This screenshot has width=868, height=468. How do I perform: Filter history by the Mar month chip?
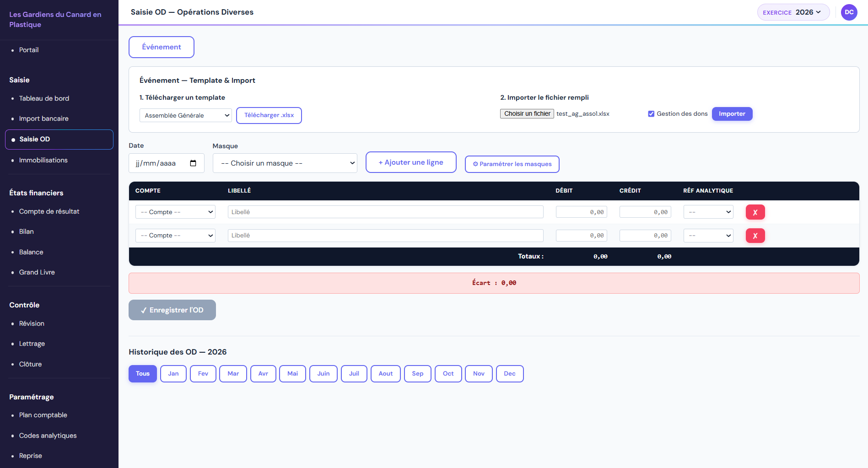[x=232, y=373]
